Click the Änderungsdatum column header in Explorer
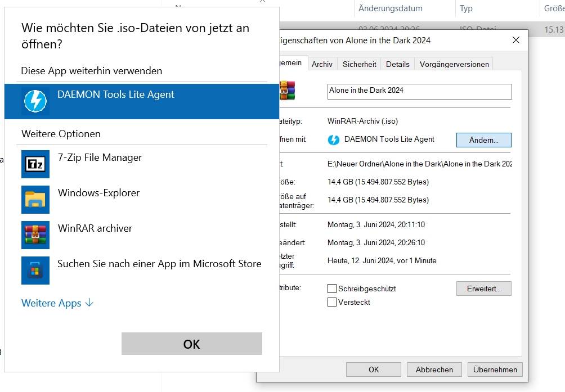 click(390, 8)
